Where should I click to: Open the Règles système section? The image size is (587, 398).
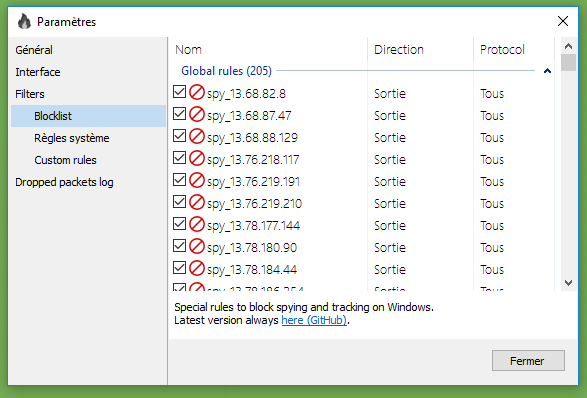pos(72,138)
